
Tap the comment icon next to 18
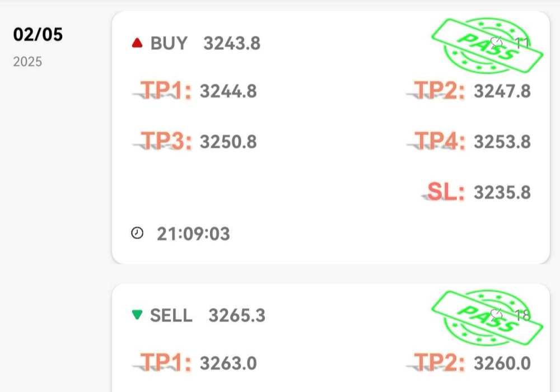coord(496,315)
